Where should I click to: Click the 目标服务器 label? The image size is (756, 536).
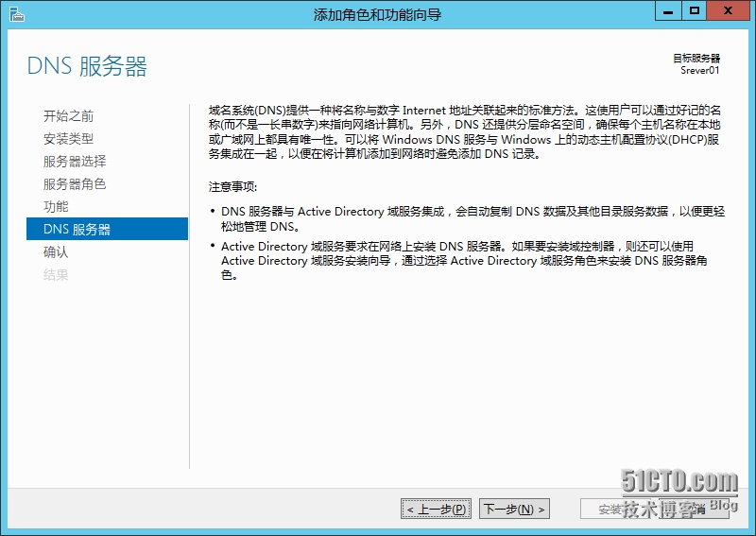[696, 59]
